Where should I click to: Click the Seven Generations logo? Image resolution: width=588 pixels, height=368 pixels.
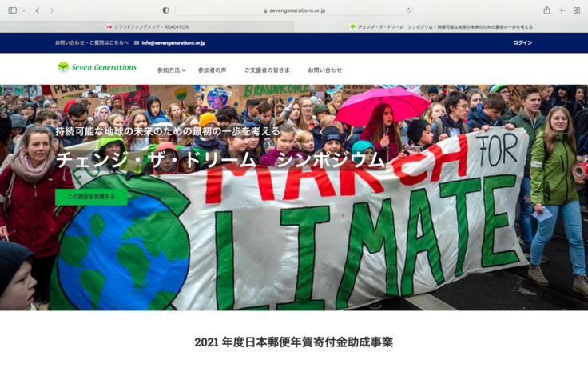[97, 68]
